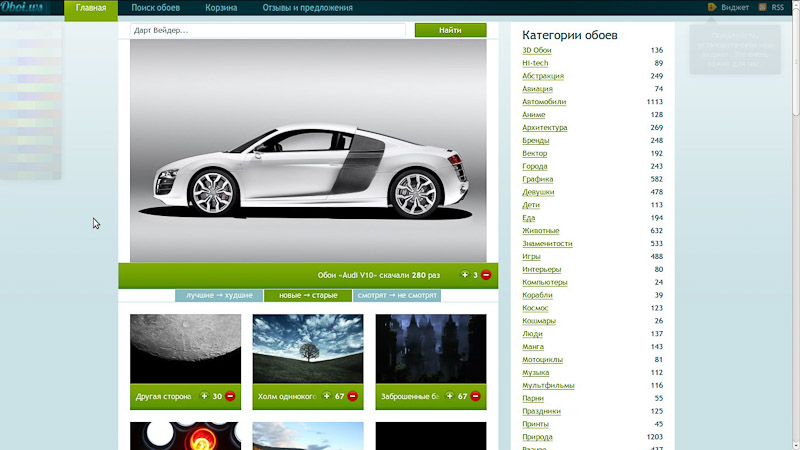Viewport: 800px width, 450px height.
Task: Open Графика category
Action: tap(538, 179)
